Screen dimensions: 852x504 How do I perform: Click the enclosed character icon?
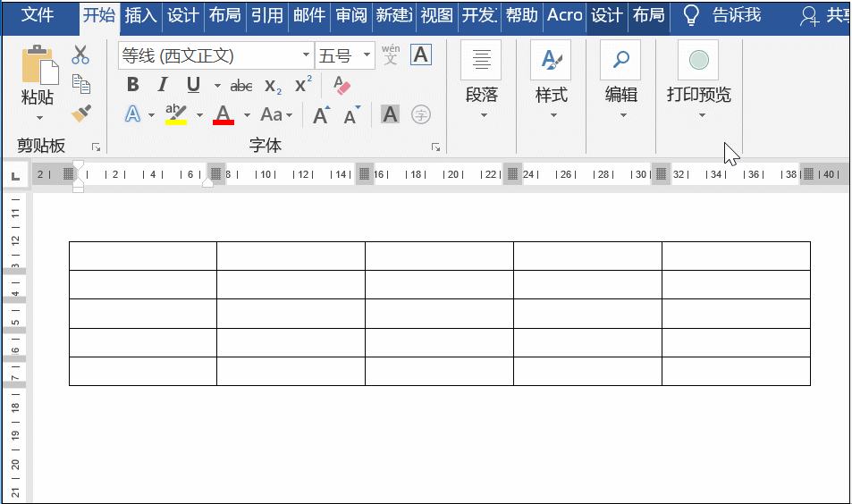(x=421, y=114)
